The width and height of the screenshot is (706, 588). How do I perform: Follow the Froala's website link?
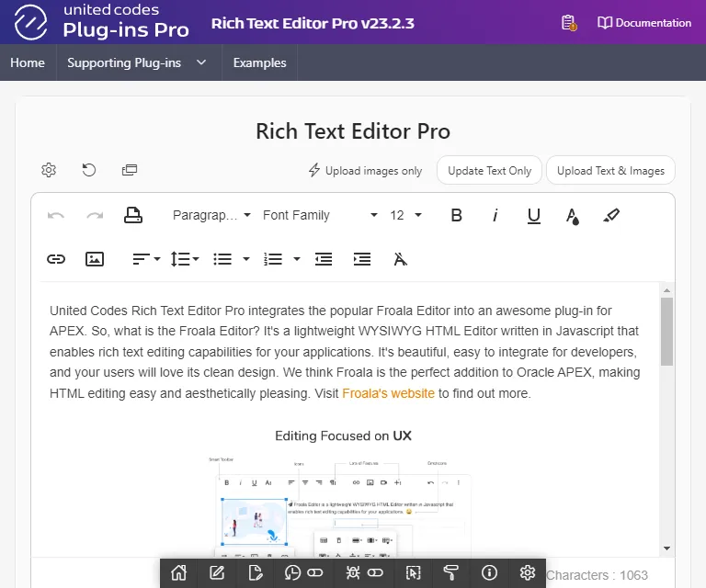[388, 393]
